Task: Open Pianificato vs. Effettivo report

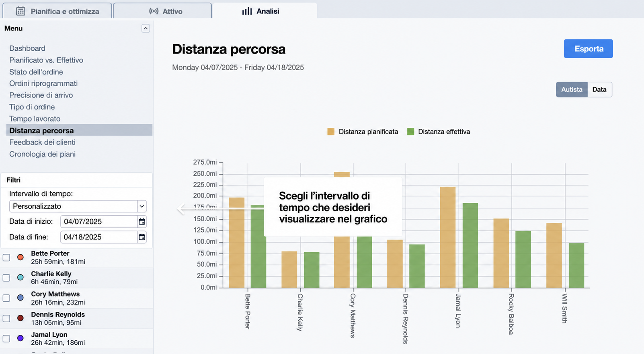Action: tap(46, 60)
